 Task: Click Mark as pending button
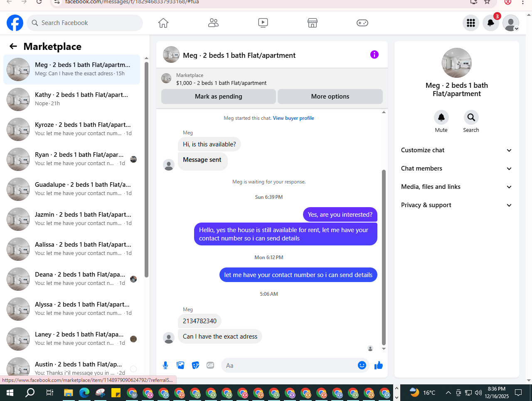click(x=219, y=97)
